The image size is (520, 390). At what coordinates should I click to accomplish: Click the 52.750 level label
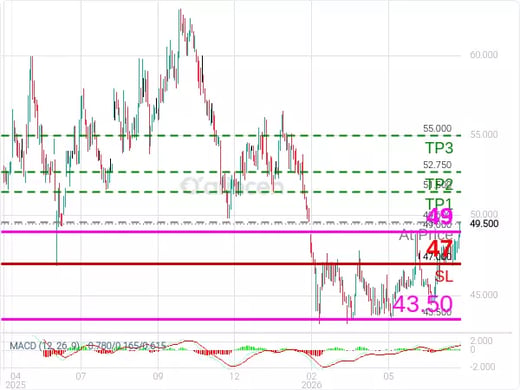tap(437, 165)
